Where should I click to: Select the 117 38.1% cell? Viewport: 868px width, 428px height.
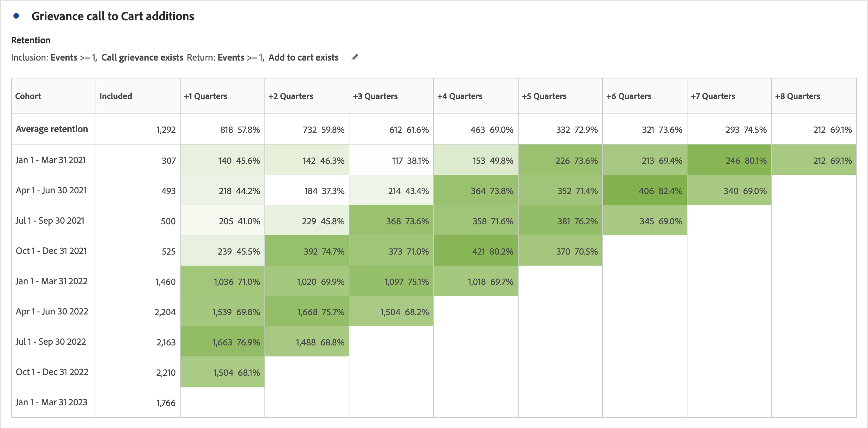[391, 160]
